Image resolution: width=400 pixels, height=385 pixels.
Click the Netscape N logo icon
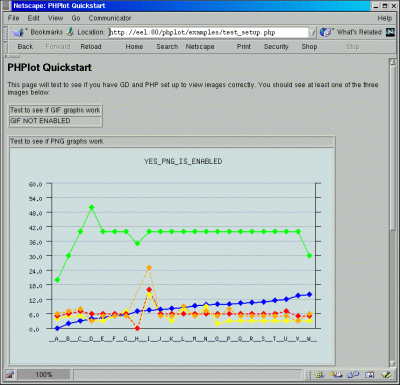point(390,32)
